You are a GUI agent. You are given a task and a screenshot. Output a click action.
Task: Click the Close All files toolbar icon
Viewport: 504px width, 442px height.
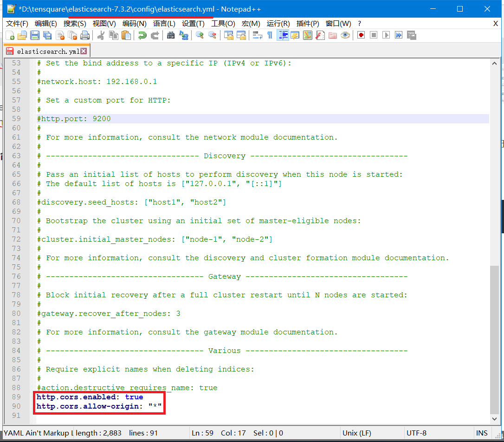point(73,35)
